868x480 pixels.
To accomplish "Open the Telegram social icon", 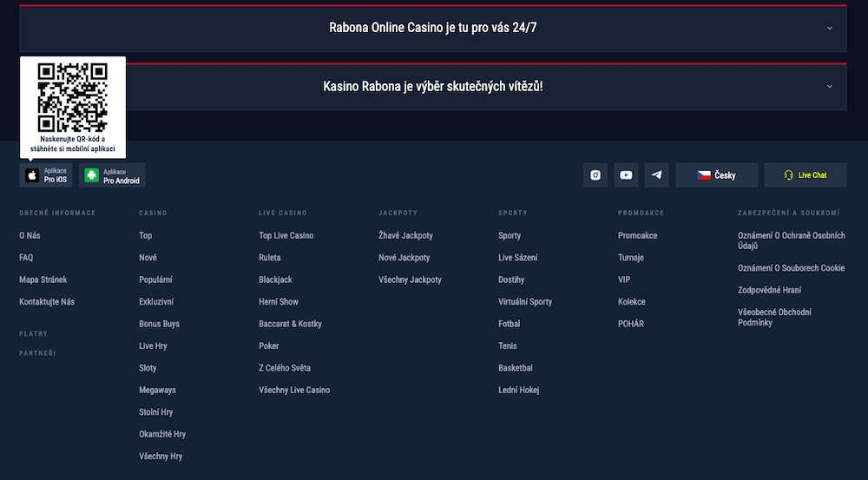I will (x=656, y=175).
